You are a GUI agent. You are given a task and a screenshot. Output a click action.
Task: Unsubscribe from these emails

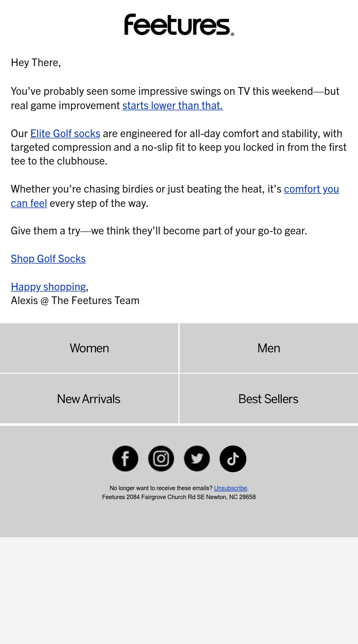click(x=231, y=488)
